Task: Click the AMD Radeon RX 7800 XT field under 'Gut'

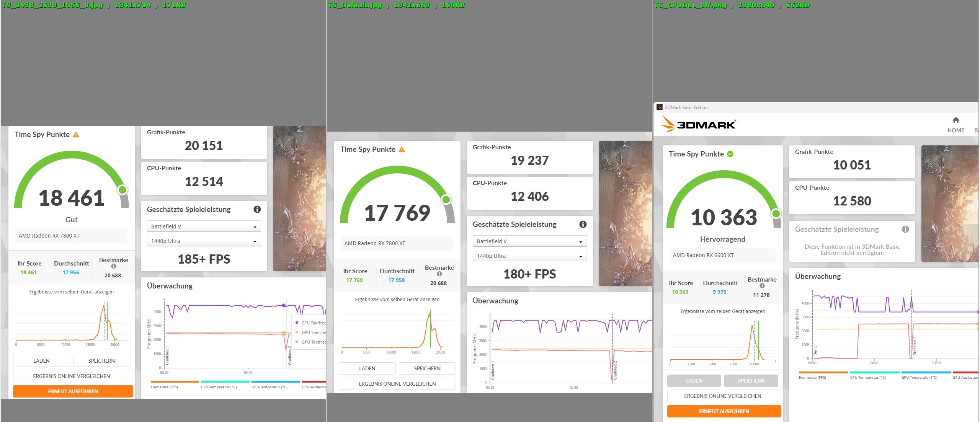Action: (72, 236)
